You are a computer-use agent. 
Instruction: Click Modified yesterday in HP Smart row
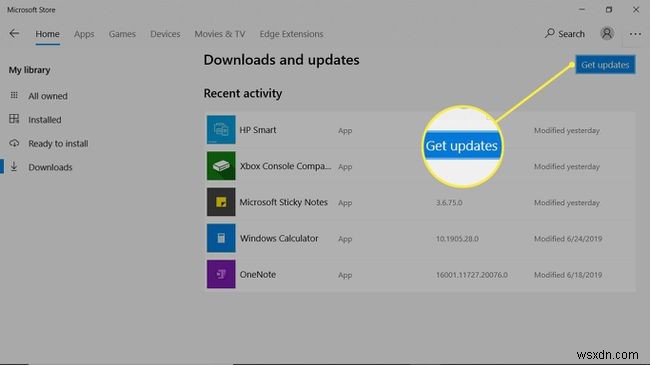[x=567, y=131]
